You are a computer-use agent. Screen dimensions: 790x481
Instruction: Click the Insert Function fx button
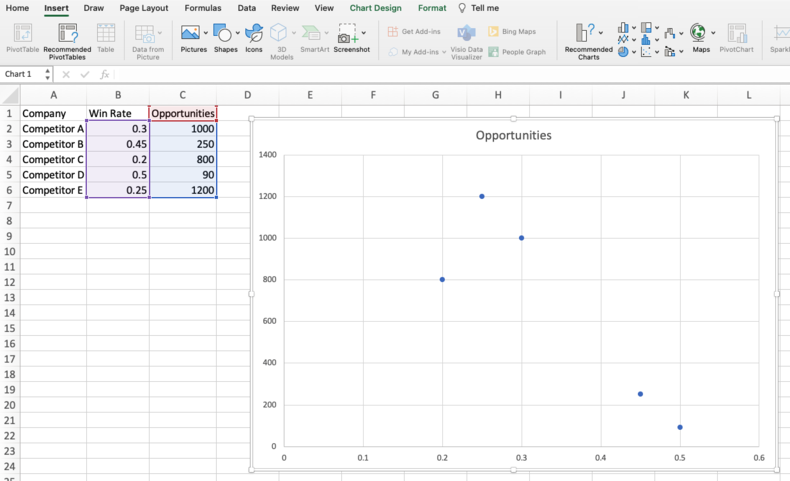[x=104, y=74]
